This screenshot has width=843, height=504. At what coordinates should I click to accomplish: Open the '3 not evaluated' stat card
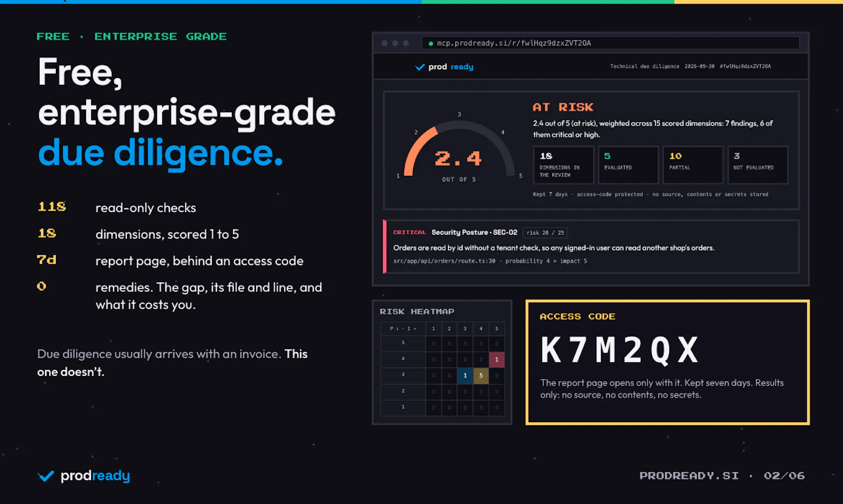758,165
